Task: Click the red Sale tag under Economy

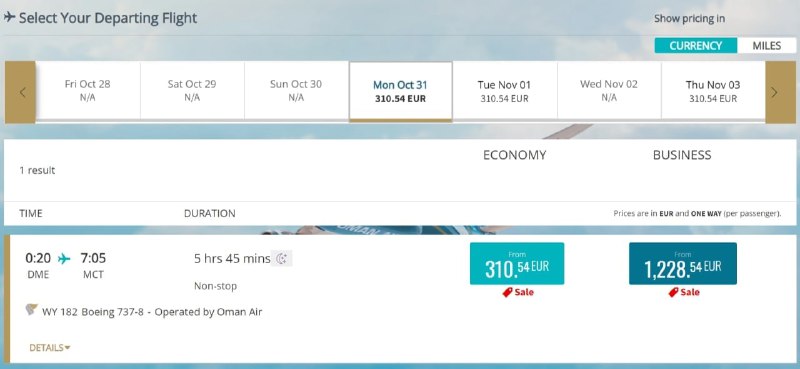Action: [x=518, y=292]
